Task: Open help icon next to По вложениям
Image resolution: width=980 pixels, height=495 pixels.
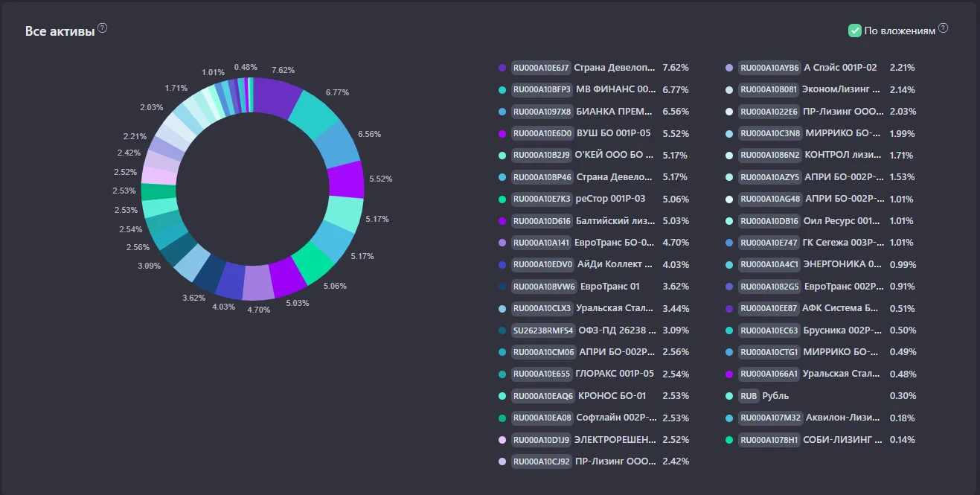Action: [944, 28]
